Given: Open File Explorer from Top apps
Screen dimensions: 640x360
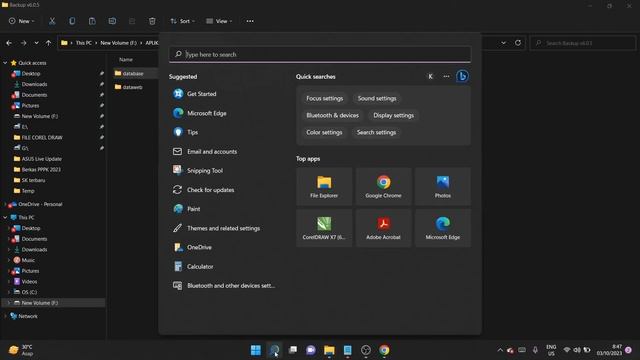Looking at the screenshot, I should (x=324, y=187).
